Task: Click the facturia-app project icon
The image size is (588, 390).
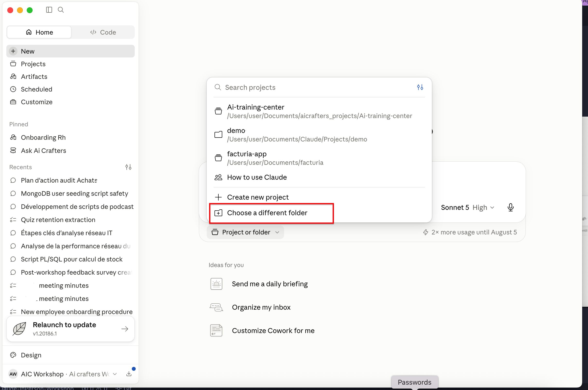Action: 218,158
